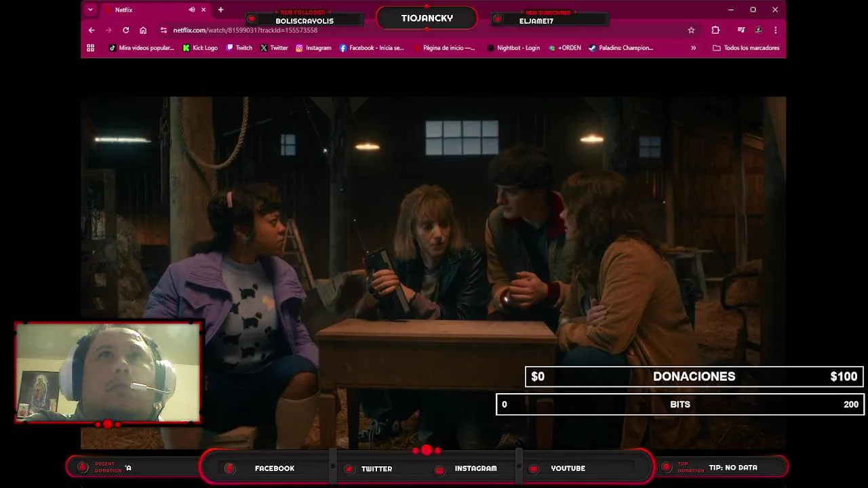868x488 pixels.
Task: Go to the browser home page
Action: click(x=143, y=30)
